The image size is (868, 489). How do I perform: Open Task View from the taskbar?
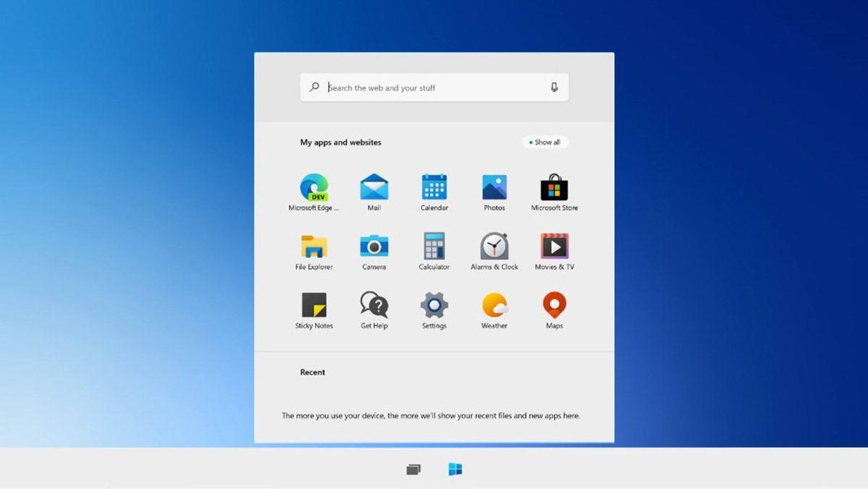412,469
